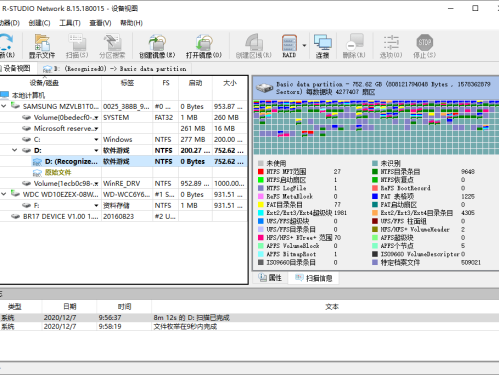This screenshot has width=499, height=375.
Task: Click the 标签 column header
Action: (x=127, y=83)
